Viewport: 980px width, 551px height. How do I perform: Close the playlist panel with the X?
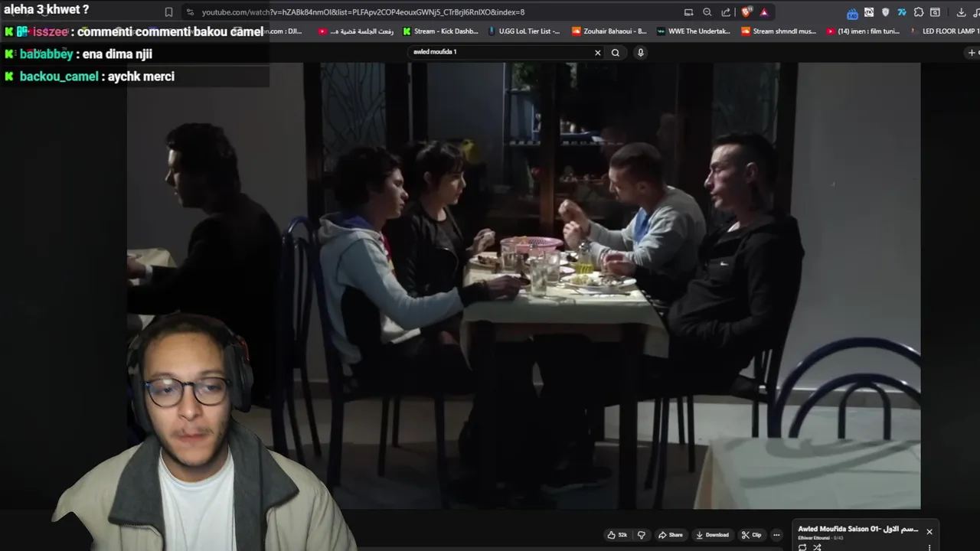click(929, 532)
